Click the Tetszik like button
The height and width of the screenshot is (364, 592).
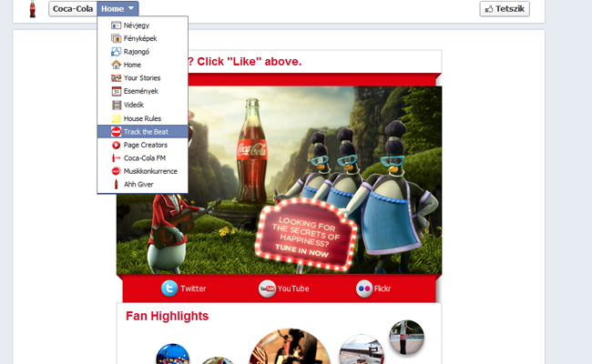tap(505, 9)
